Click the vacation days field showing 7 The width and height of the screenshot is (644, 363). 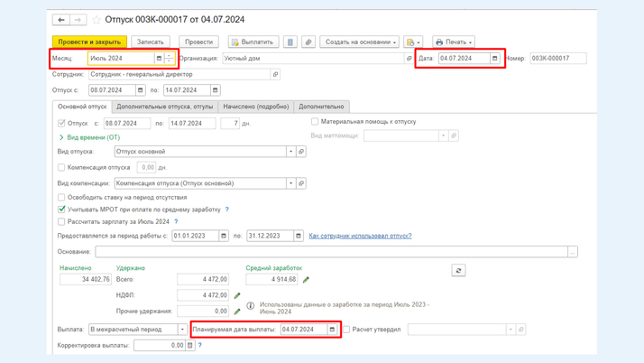230,124
